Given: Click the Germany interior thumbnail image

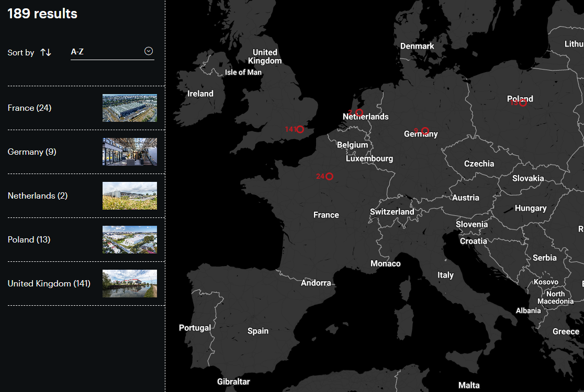Looking at the screenshot, I should [x=129, y=152].
